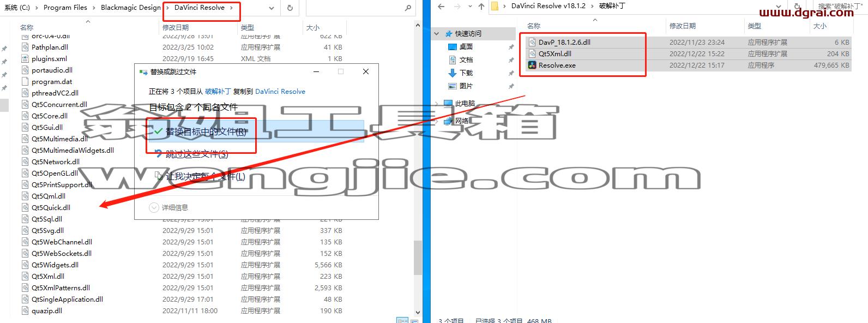Image resolution: width=868 pixels, height=323 pixels.
Task: Click the Qt5WebSockets.dll file icon
Action: click(25, 253)
